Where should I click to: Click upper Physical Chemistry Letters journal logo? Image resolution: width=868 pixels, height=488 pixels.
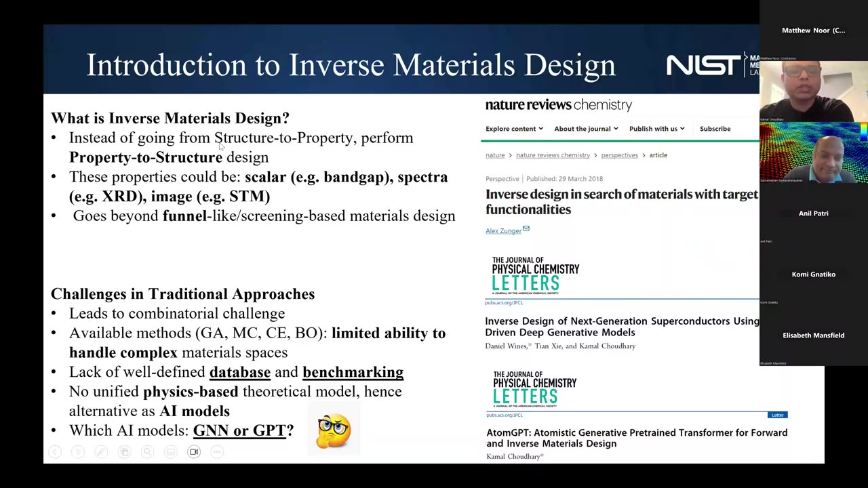tap(535, 274)
